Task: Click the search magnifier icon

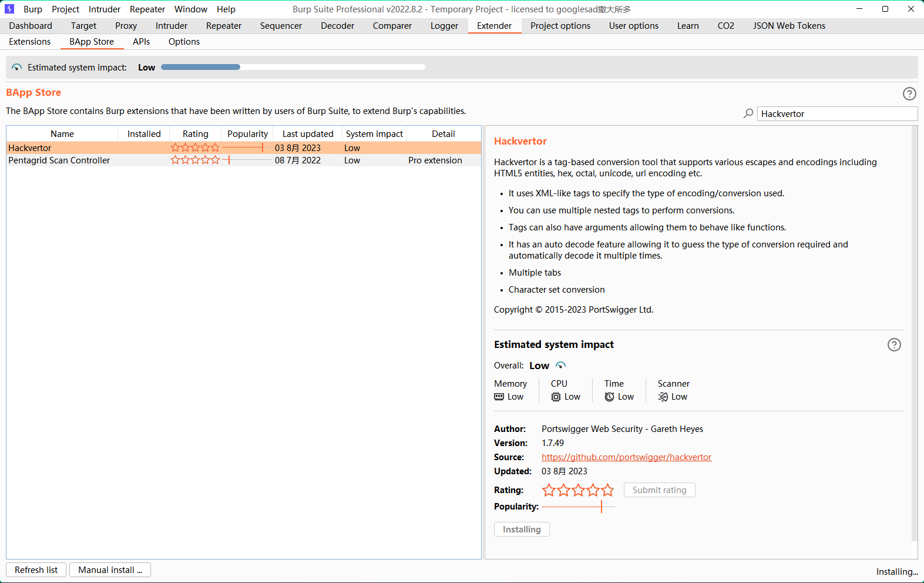Action: pyautogui.click(x=748, y=113)
